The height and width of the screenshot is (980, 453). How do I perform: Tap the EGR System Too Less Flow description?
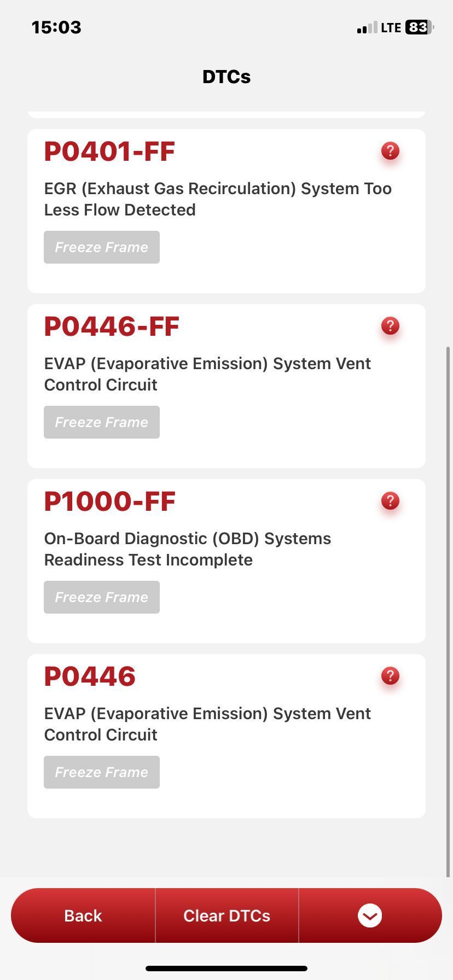click(218, 199)
